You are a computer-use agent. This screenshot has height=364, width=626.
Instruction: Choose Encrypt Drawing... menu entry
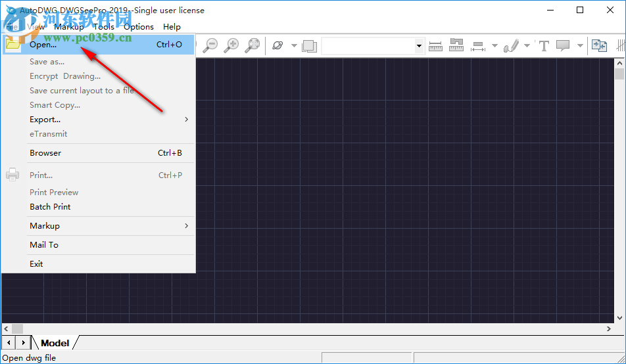[x=98, y=76]
